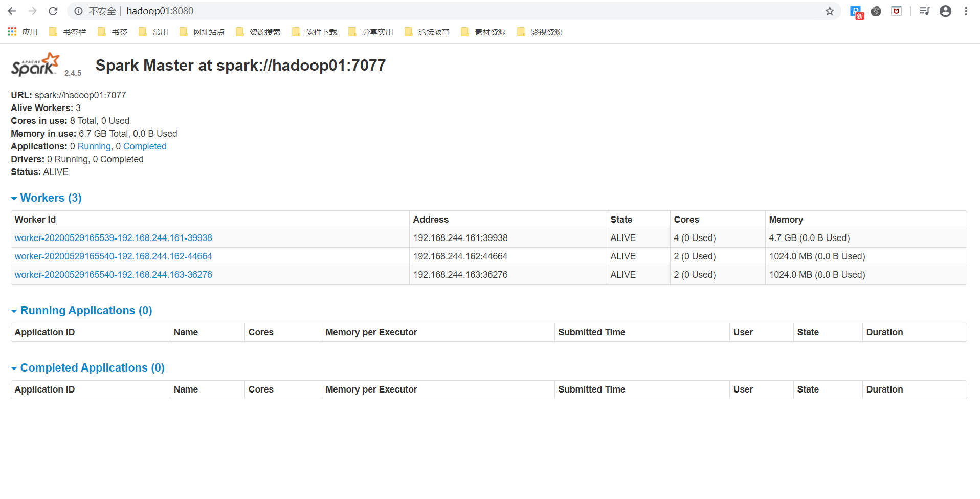980x499 pixels.
Task: Click the URL spark://hadoop01:7077 line
Action: pos(69,95)
